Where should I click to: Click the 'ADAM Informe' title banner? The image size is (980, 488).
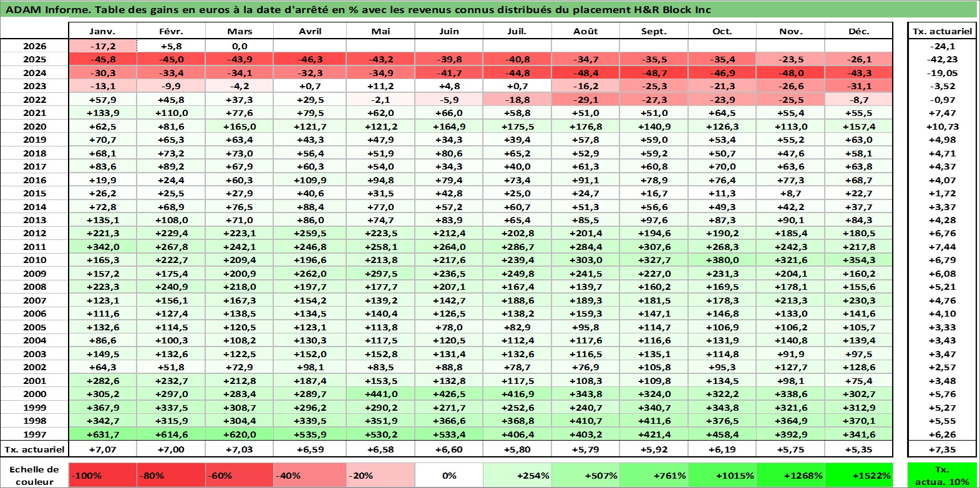pos(489,9)
